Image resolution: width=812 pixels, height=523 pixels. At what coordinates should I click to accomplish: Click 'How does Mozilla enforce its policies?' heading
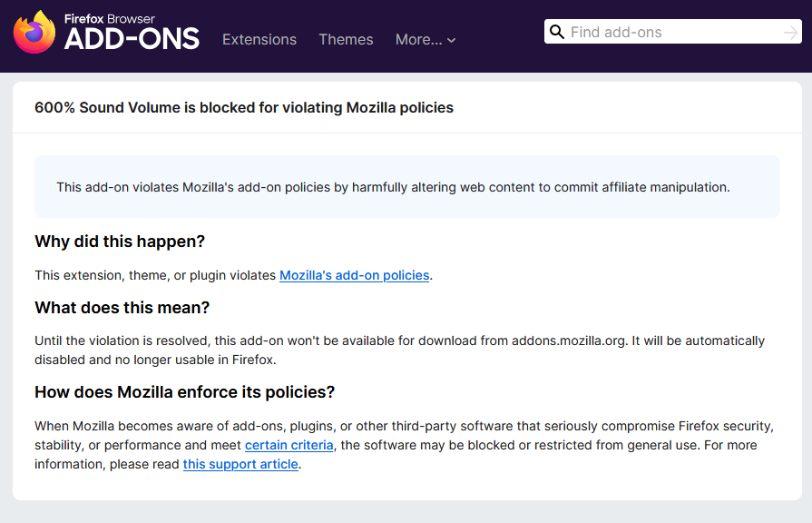tap(185, 392)
